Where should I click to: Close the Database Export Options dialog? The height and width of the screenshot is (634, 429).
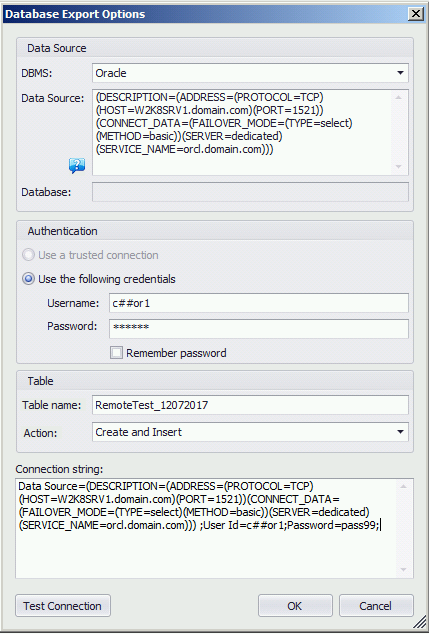pyautogui.click(x=416, y=14)
